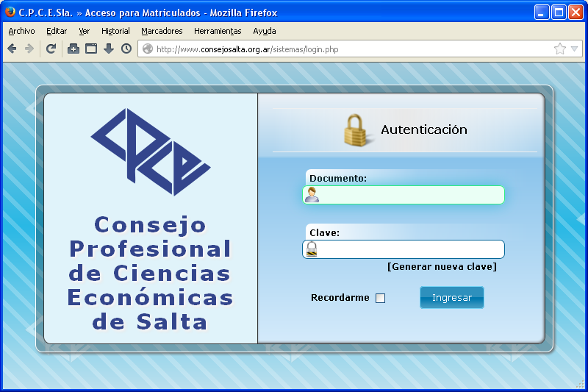
Task: Open the Editar menu
Action: click(57, 31)
